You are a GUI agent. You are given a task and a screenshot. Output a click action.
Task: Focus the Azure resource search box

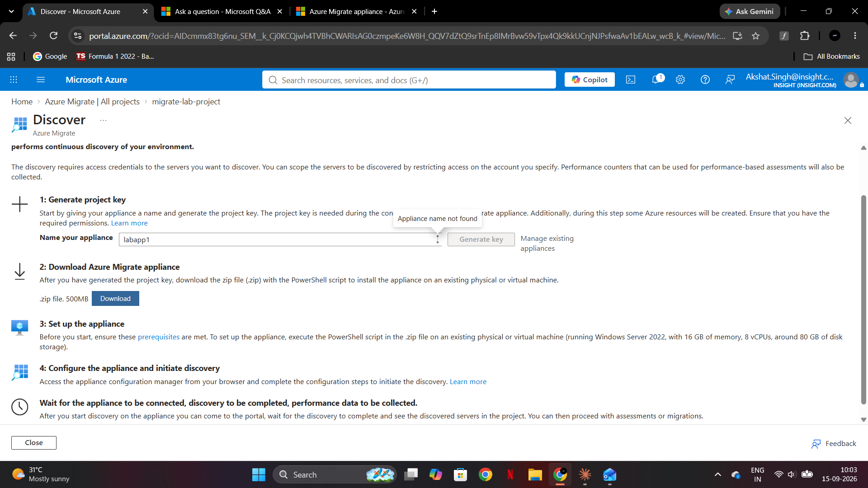(x=409, y=80)
